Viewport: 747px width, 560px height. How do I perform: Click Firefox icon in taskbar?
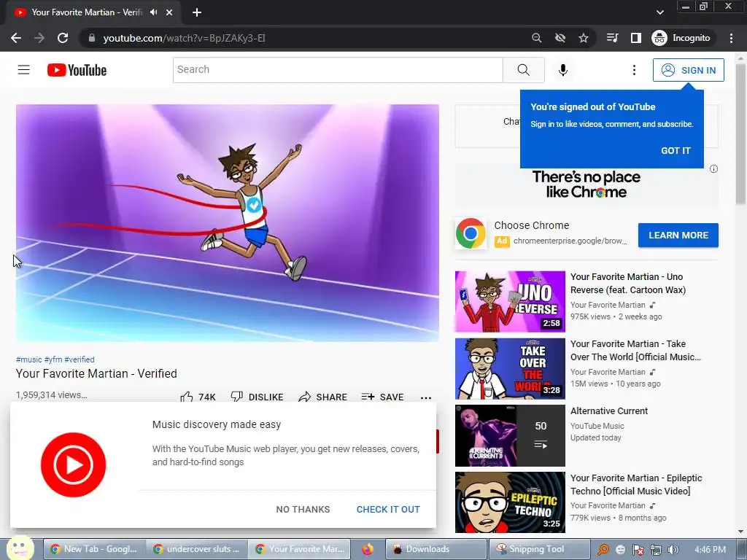click(368, 550)
